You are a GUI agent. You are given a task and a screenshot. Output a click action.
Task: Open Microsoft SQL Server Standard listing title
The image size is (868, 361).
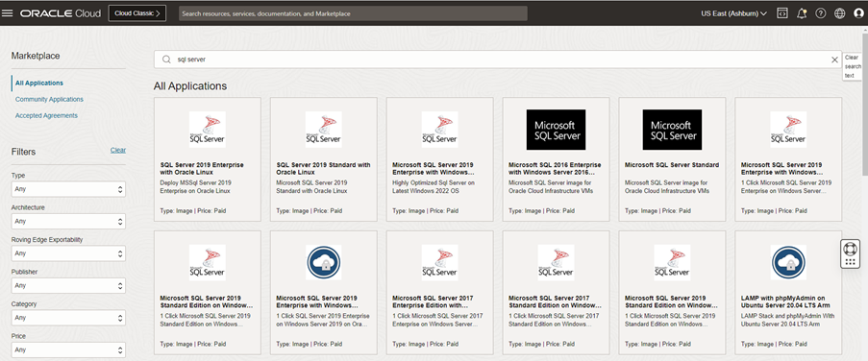click(672, 165)
